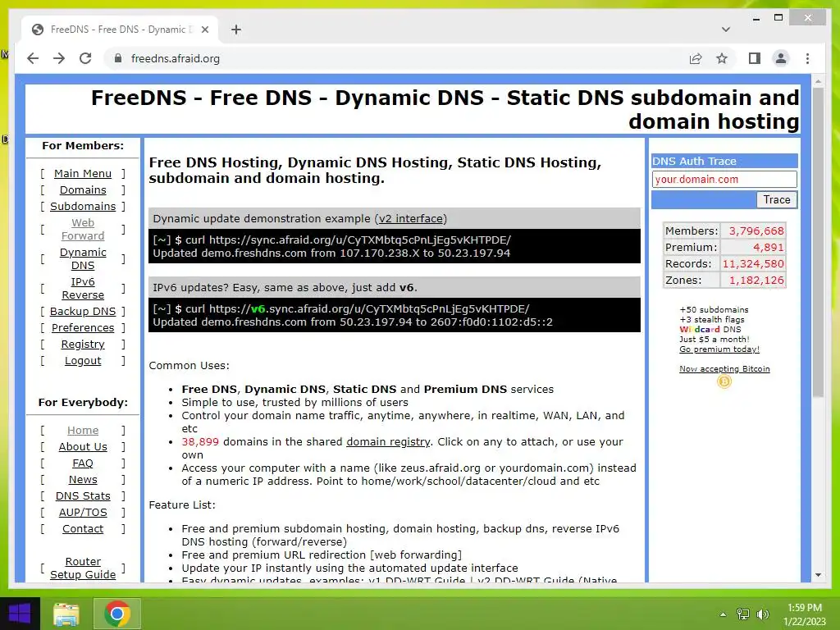The width and height of the screenshot is (840, 630).
Task: Click Records count 11,324,580
Action: pos(753,264)
